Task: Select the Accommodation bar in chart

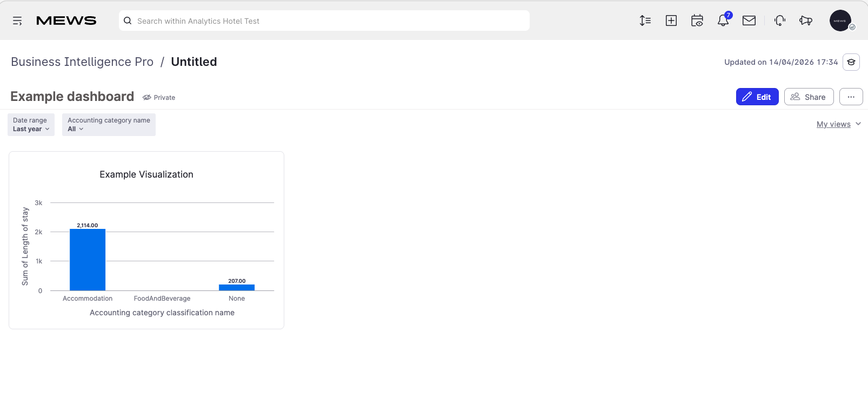Action: 88,260
